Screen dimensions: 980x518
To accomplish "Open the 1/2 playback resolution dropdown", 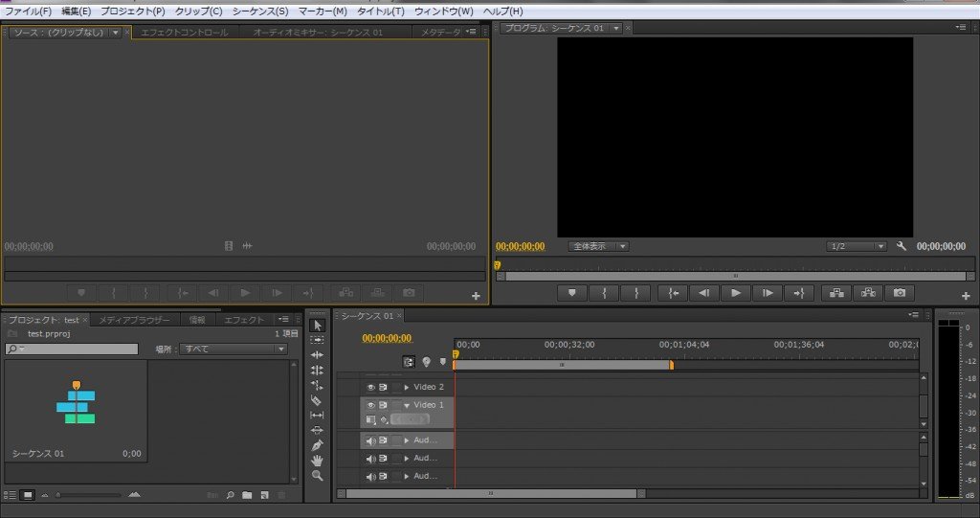I will [857, 246].
